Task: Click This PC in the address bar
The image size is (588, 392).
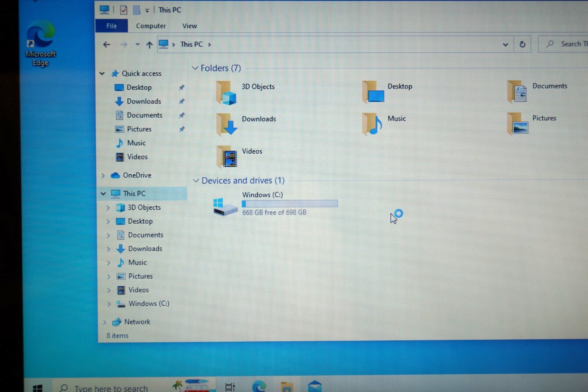Action: click(x=191, y=44)
